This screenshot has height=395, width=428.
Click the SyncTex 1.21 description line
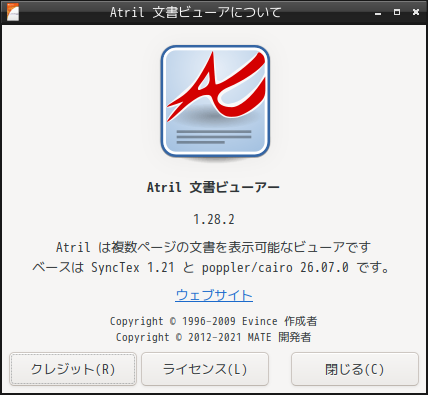click(x=211, y=267)
